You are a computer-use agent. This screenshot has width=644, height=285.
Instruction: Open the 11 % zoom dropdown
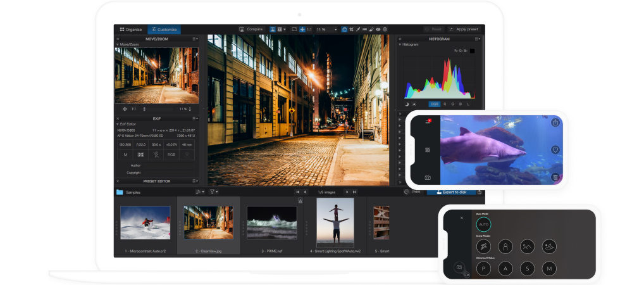coord(326,30)
